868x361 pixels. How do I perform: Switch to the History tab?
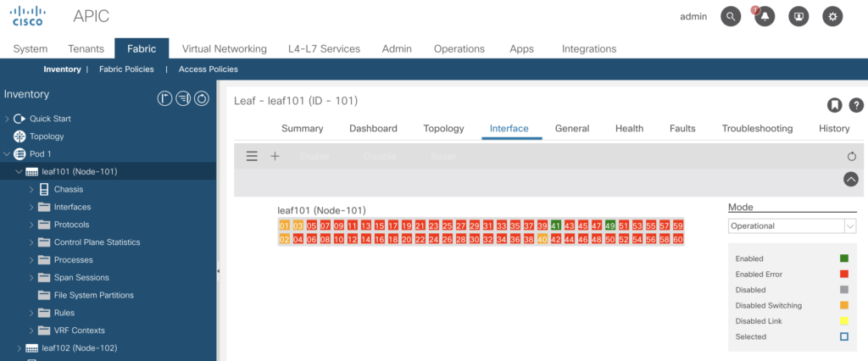pos(834,129)
